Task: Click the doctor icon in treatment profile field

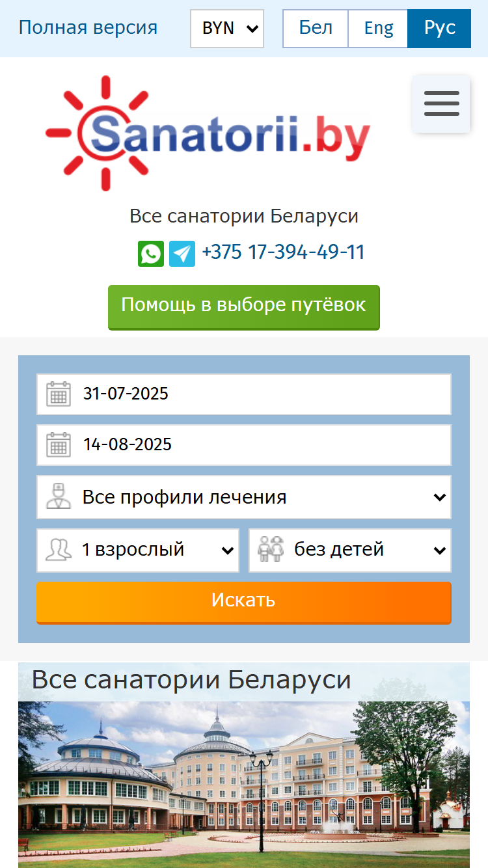Action: tap(59, 496)
